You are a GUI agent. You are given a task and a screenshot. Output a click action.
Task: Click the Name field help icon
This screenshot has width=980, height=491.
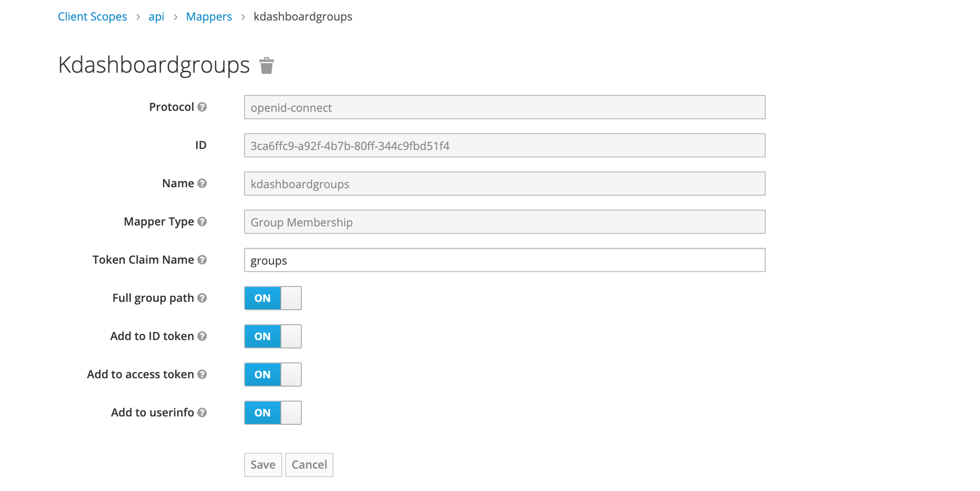click(x=202, y=184)
